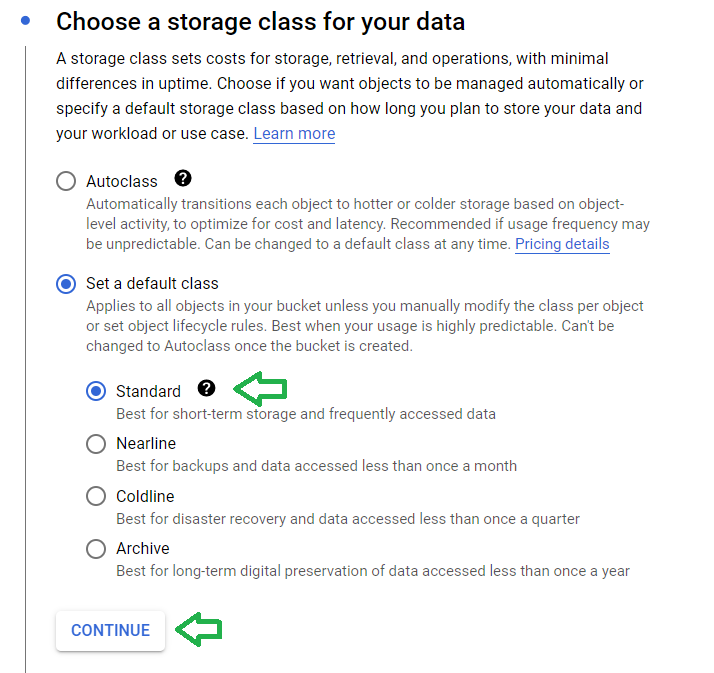
Task: Click the green arrow pointing at Standard
Action: [x=260, y=389]
